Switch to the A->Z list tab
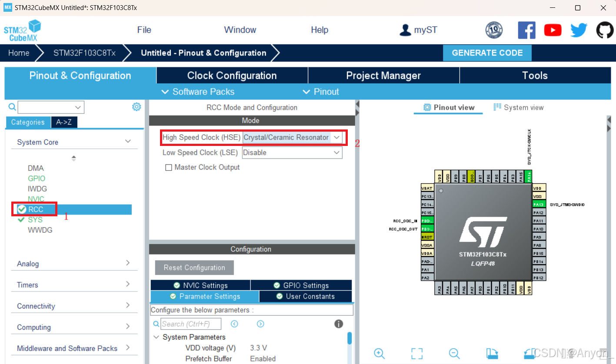 [x=64, y=122]
